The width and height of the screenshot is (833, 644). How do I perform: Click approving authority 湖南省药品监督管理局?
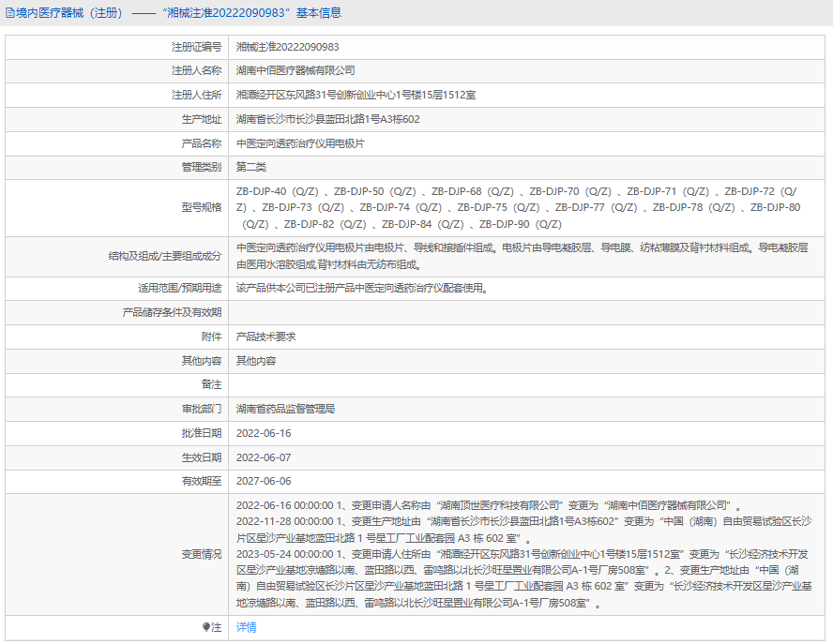click(x=285, y=409)
